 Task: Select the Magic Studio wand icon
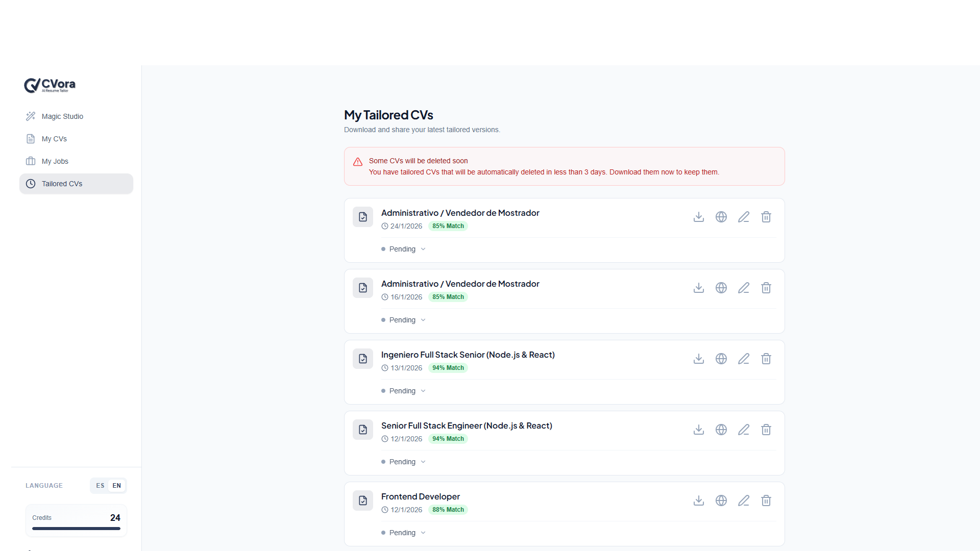point(31,116)
